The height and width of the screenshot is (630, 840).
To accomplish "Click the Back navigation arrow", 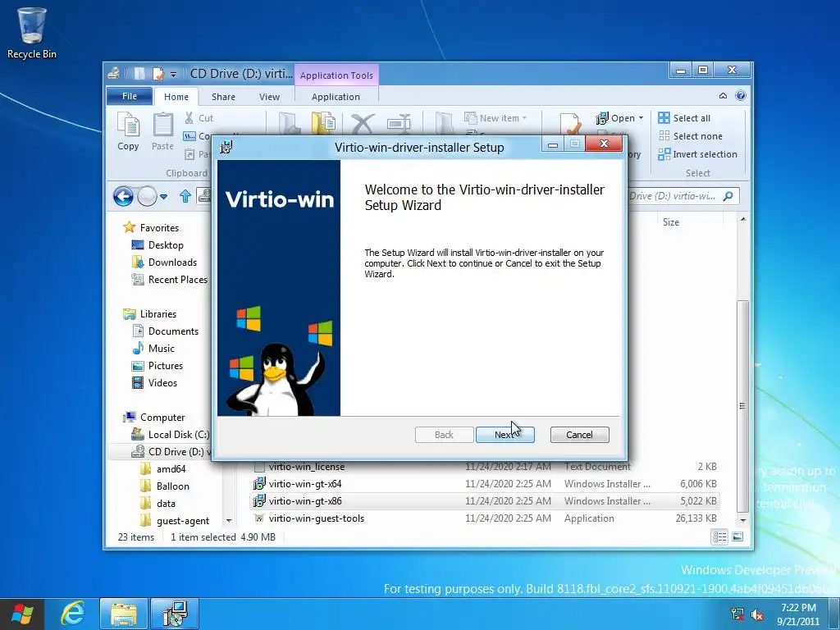I will pos(123,197).
